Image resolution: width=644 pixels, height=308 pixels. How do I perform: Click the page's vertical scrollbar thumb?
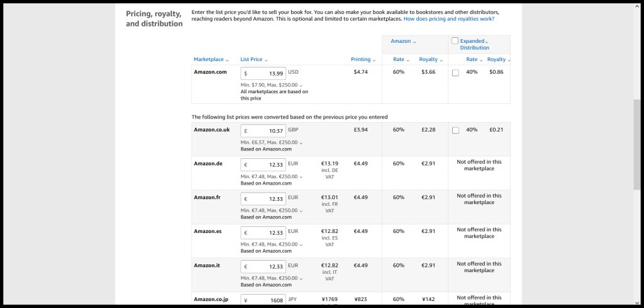click(638, 144)
